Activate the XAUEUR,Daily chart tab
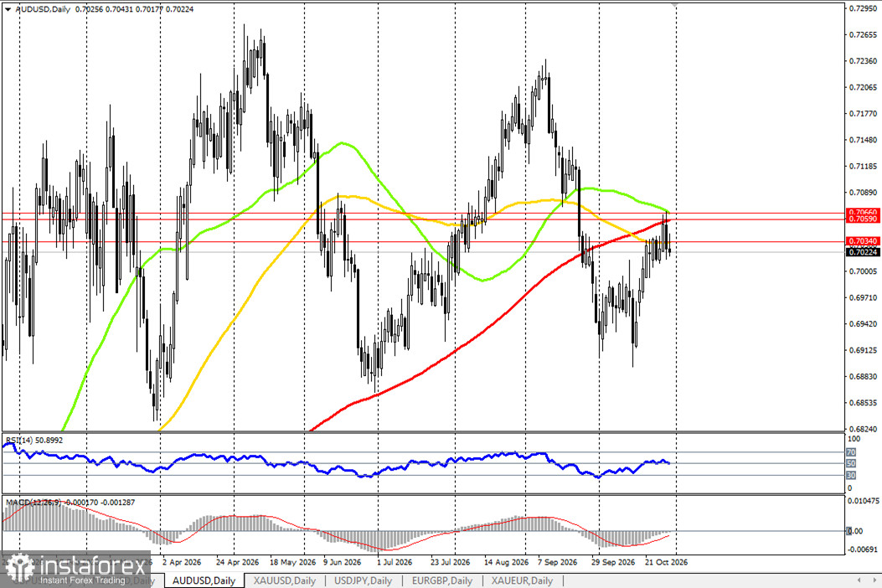Image resolution: width=882 pixels, height=588 pixels. tap(522, 580)
